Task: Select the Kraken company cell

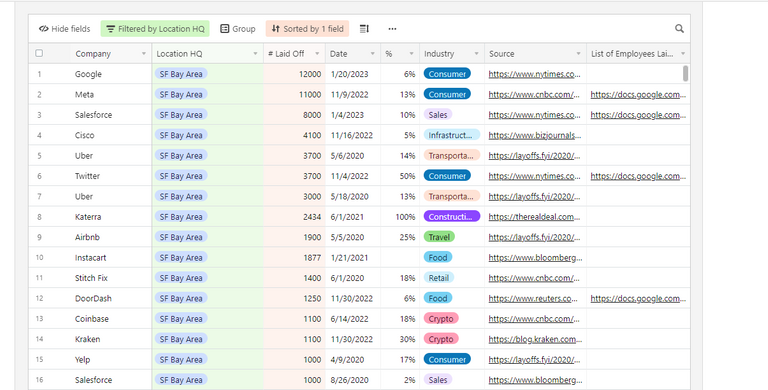Action: point(111,339)
